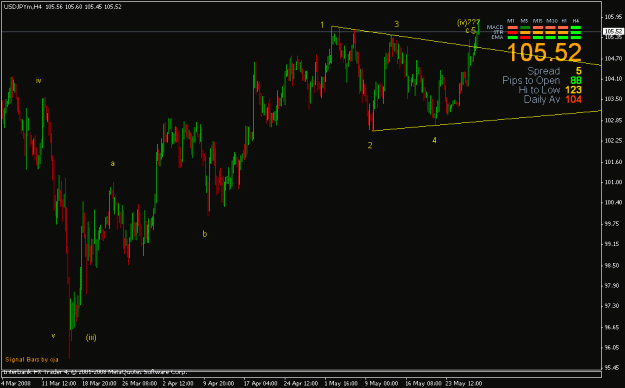
Task: Click the wave label '4' under the lower trendline
Action: 434,140
